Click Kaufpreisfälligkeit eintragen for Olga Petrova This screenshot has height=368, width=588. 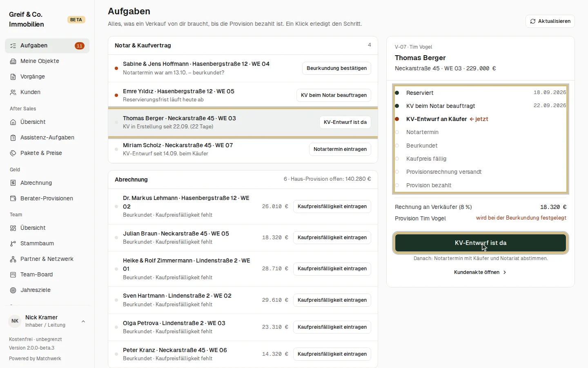332,327
